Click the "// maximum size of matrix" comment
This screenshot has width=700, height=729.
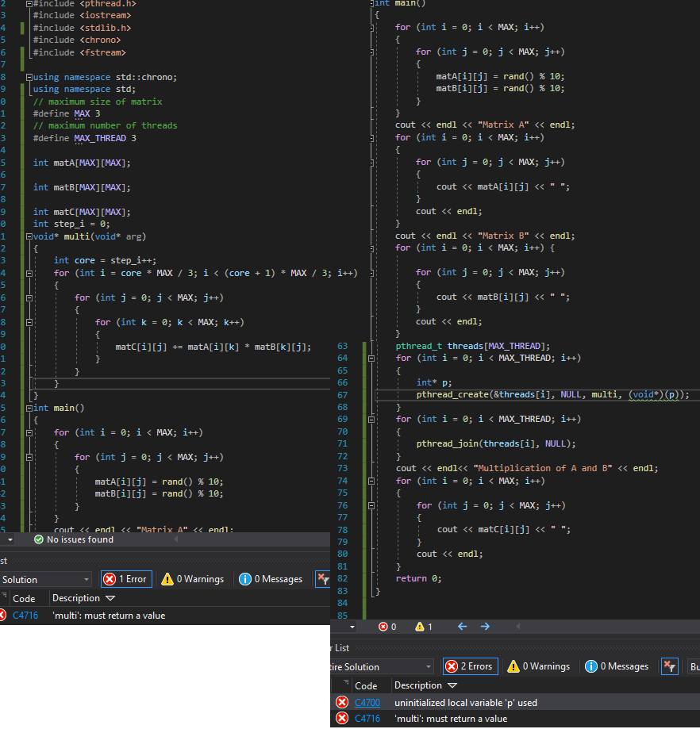pos(98,102)
